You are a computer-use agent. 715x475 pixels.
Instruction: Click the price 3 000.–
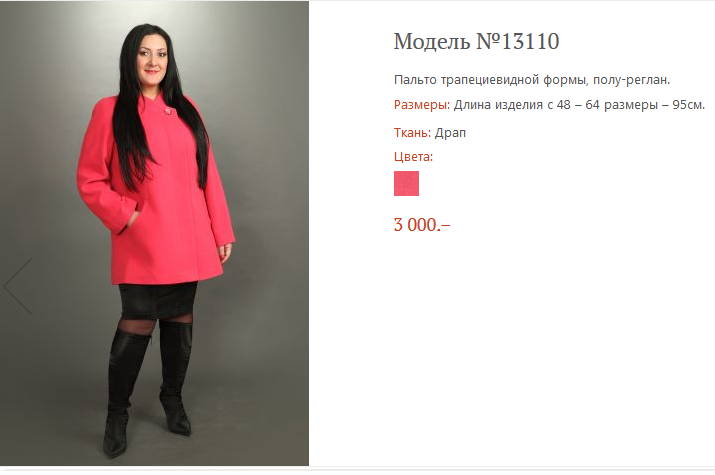[x=422, y=225]
